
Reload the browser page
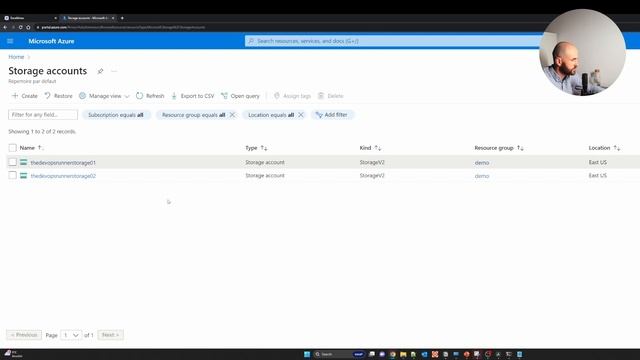(20, 27)
